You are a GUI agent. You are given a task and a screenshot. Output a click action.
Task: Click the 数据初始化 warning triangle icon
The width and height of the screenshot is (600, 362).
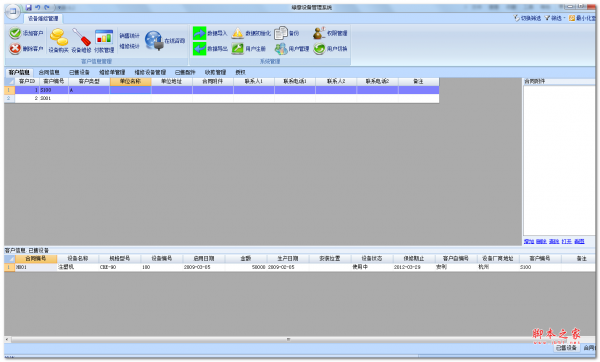(x=238, y=33)
